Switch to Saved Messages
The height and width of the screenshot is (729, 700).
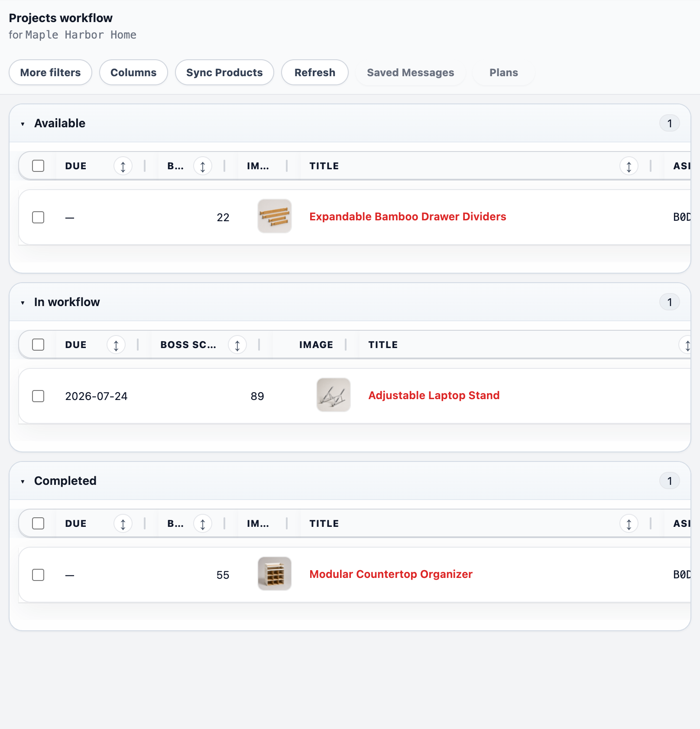[411, 72]
